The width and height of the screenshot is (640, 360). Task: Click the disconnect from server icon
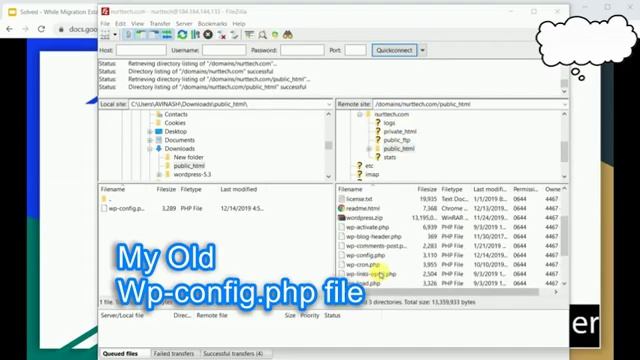pos(222,35)
